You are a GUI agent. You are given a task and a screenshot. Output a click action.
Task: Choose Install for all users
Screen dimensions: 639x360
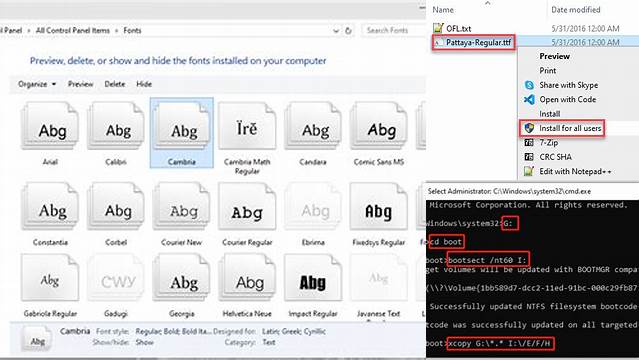coord(570,128)
